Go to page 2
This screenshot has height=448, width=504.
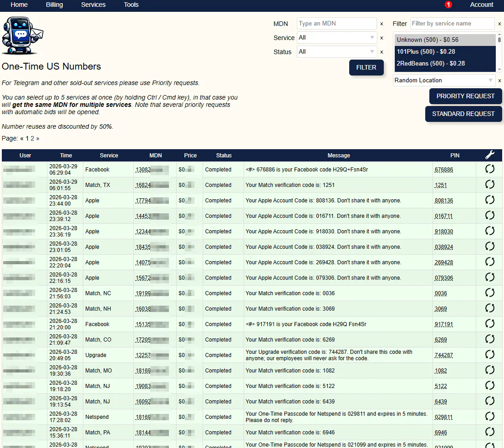tap(32, 138)
